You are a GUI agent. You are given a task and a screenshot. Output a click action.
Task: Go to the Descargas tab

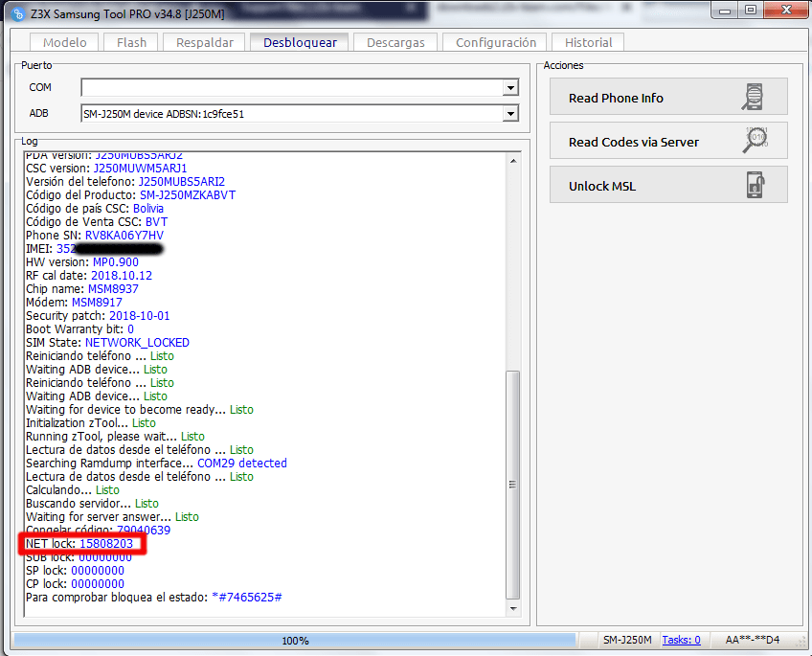pos(395,42)
